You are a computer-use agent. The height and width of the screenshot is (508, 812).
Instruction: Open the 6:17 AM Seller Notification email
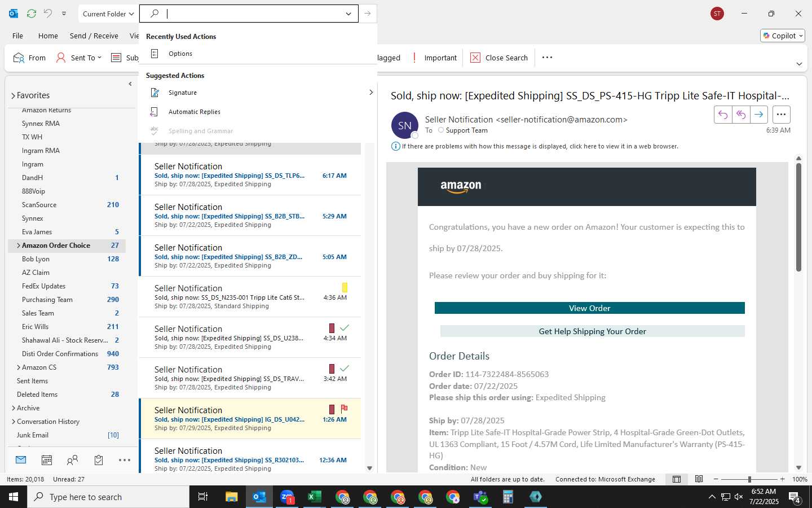coord(250,175)
